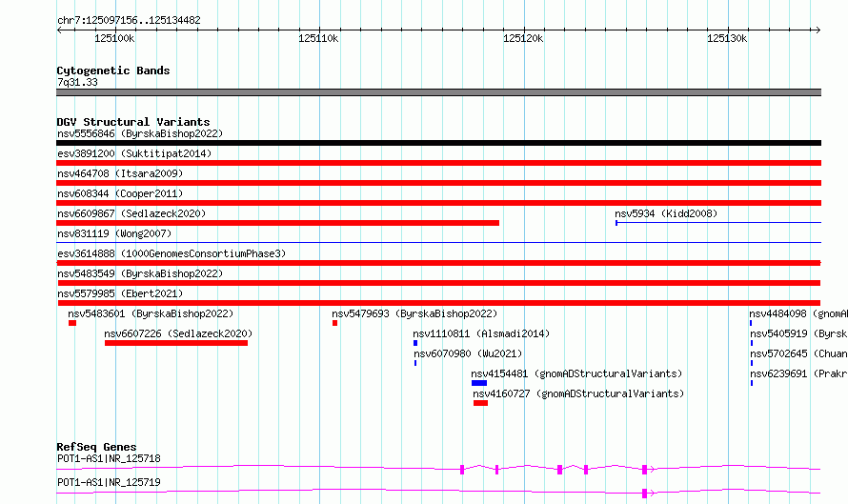This screenshot has width=848, height=504.
Task: Click the 125100k ruler label
Action: click(x=114, y=38)
